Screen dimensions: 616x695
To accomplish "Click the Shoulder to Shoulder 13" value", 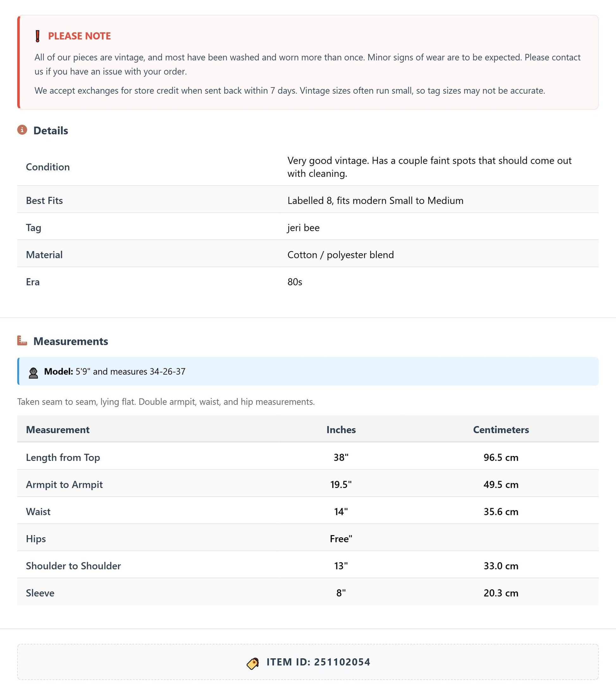I will pyautogui.click(x=341, y=566).
